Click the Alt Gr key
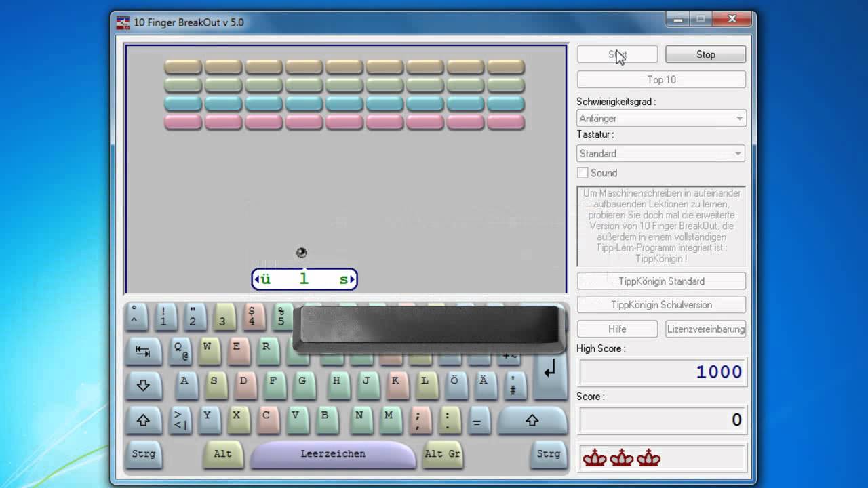This screenshot has width=868, height=488. [x=443, y=454]
